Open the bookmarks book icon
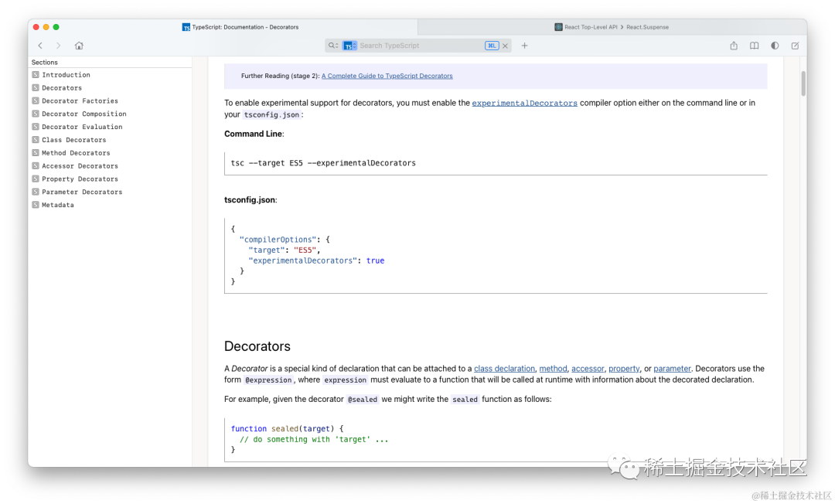The image size is (835, 504). [x=754, y=46]
